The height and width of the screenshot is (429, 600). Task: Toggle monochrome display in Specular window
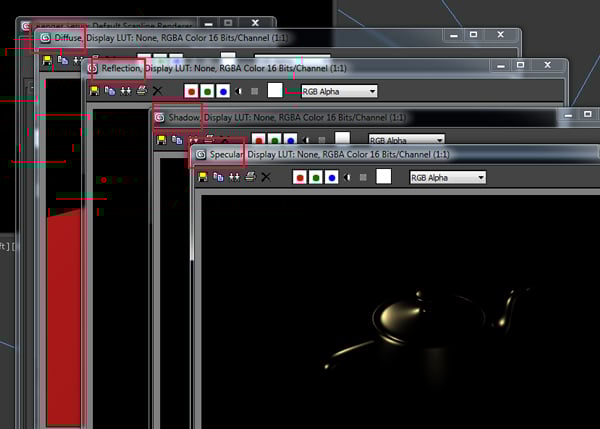click(363, 177)
